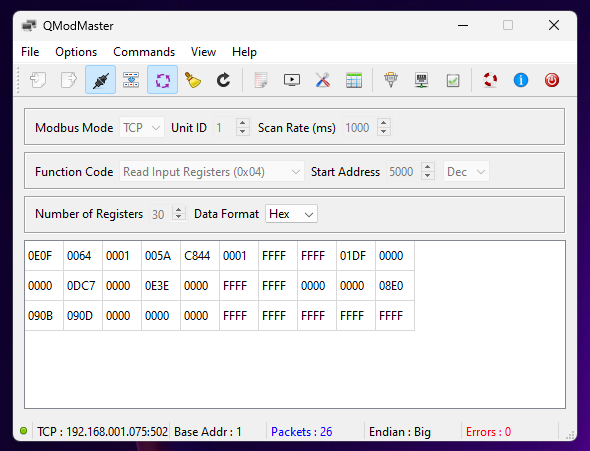The width and height of the screenshot is (590, 451).
Task: Click the window resize grip corner
Action: click(571, 435)
